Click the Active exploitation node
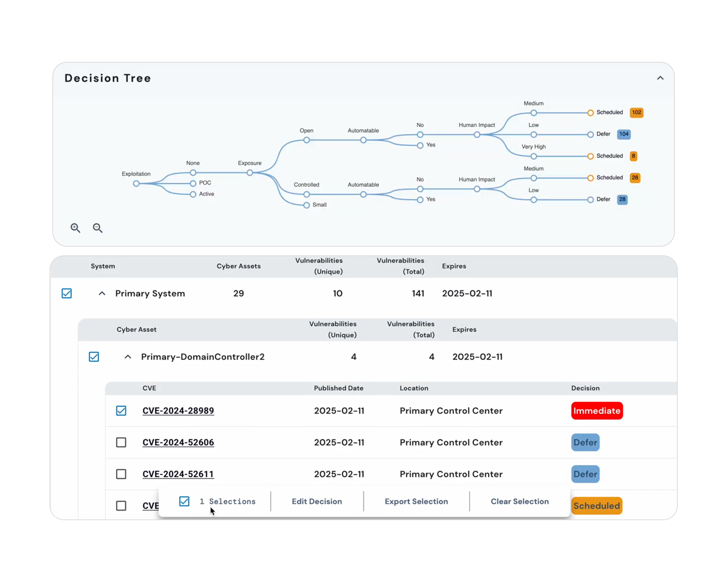This screenshot has width=728, height=582. click(x=193, y=194)
